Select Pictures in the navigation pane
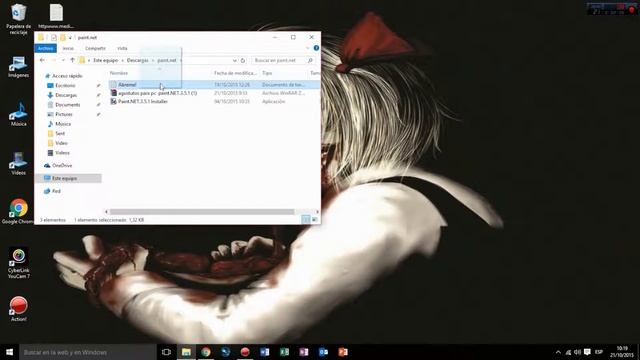This screenshot has height=360, width=640. coord(64,114)
